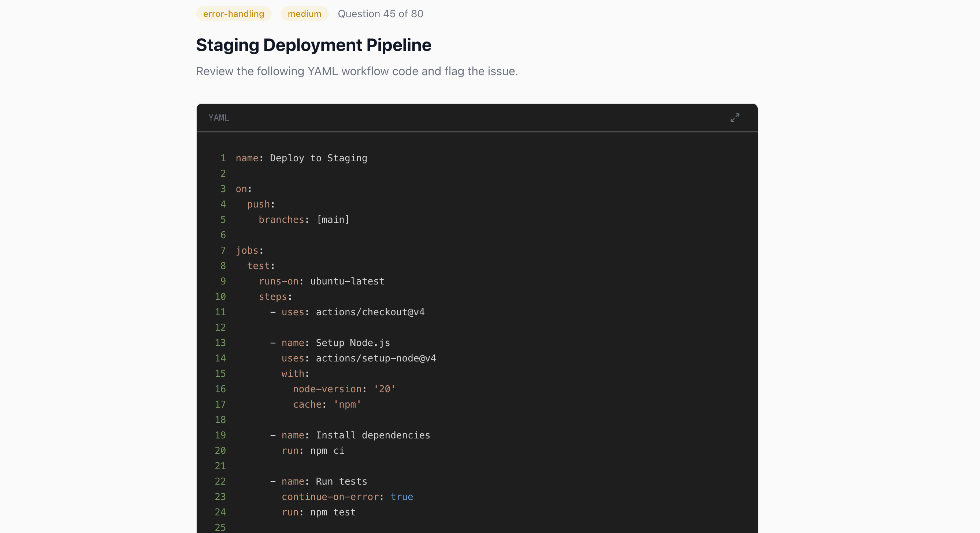
Task: Select the node-version: '20' value
Action: click(344, 389)
